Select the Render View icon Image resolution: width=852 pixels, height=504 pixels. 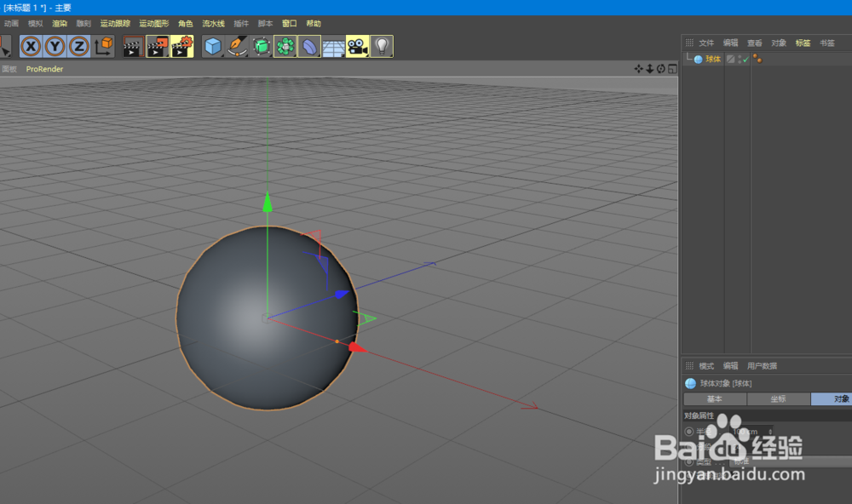(132, 46)
